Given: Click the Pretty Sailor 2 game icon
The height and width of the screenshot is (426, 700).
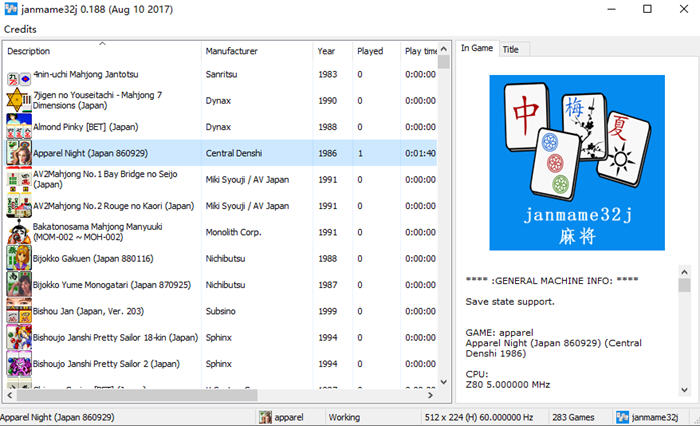Looking at the screenshot, I should tap(19, 363).
